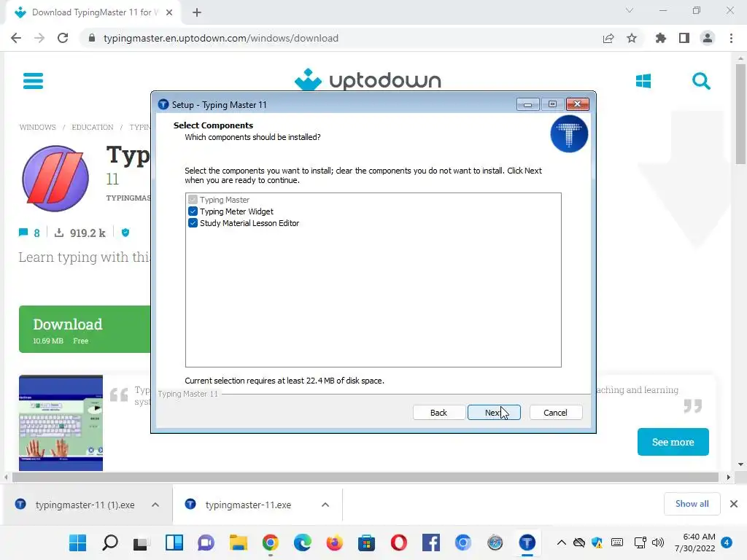Open volume control in system tray

658,542
